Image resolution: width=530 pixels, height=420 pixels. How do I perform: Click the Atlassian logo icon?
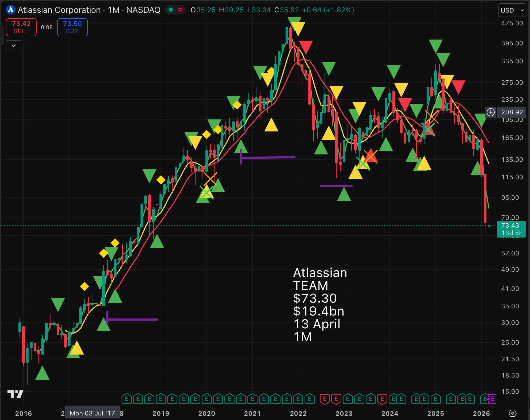pos(10,10)
